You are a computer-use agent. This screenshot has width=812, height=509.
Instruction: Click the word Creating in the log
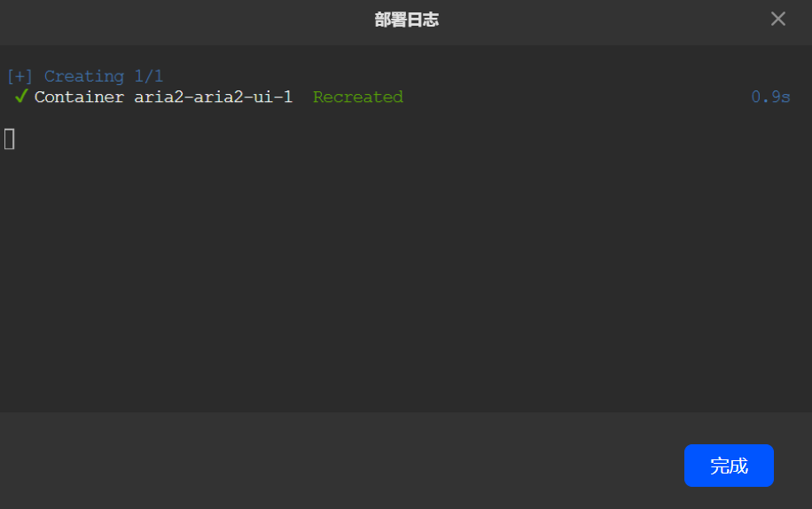point(84,76)
